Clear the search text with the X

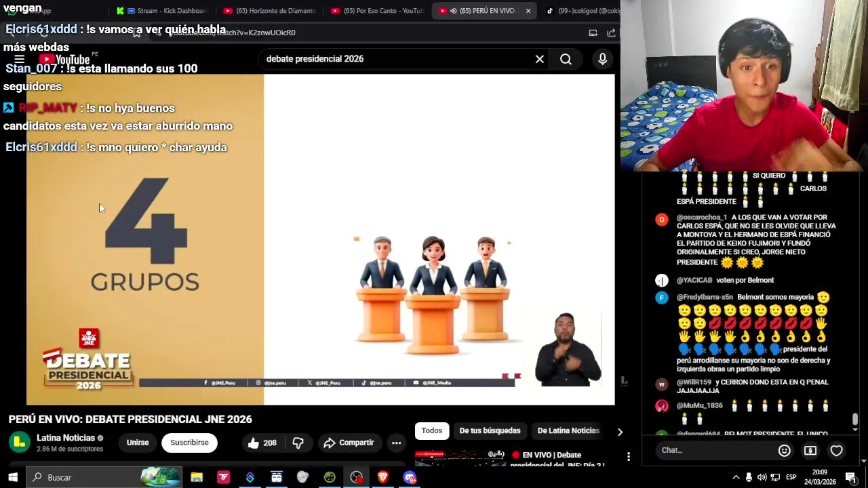[540, 59]
